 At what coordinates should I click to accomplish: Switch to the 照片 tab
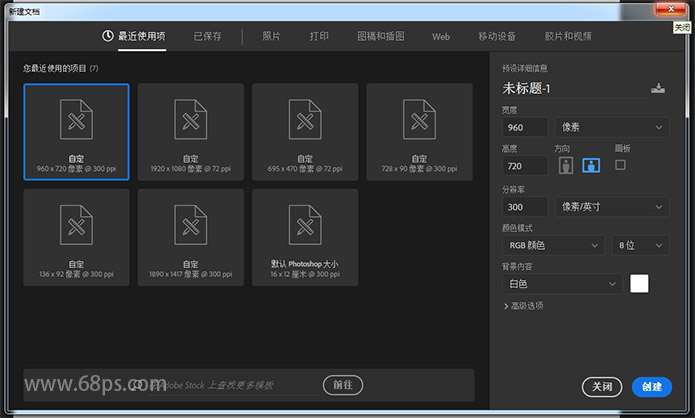pyautogui.click(x=271, y=36)
